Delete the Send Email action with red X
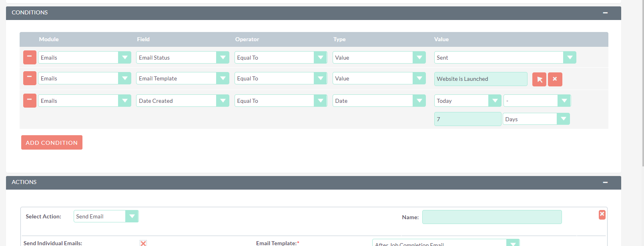644x246 pixels. pyautogui.click(x=602, y=214)
